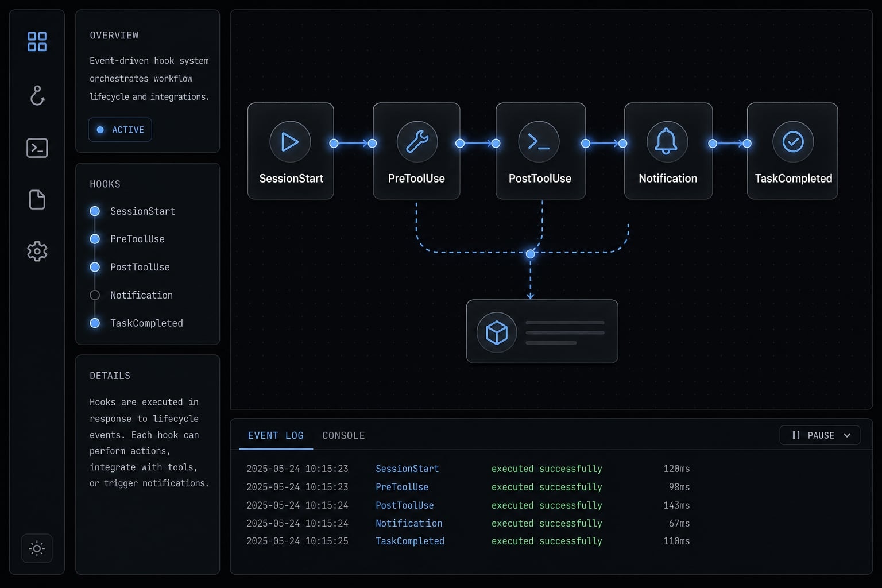The width and height of the screenshot is (882, 588).
Task: Click the terminal prompt icon in PostToolUse node
Action: coord(539,141)
